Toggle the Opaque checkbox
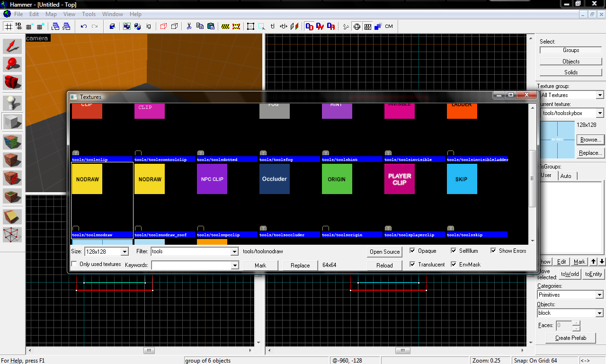Image resolution: width=606 pixels, height=364 pixels. point(412,251)
